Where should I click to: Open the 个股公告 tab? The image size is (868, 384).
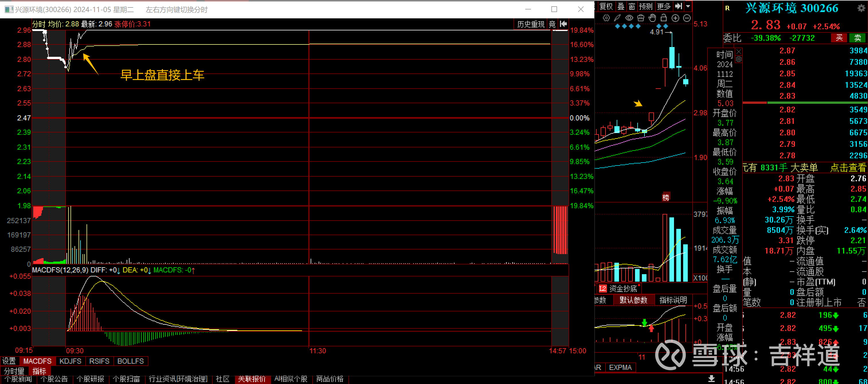54,379
